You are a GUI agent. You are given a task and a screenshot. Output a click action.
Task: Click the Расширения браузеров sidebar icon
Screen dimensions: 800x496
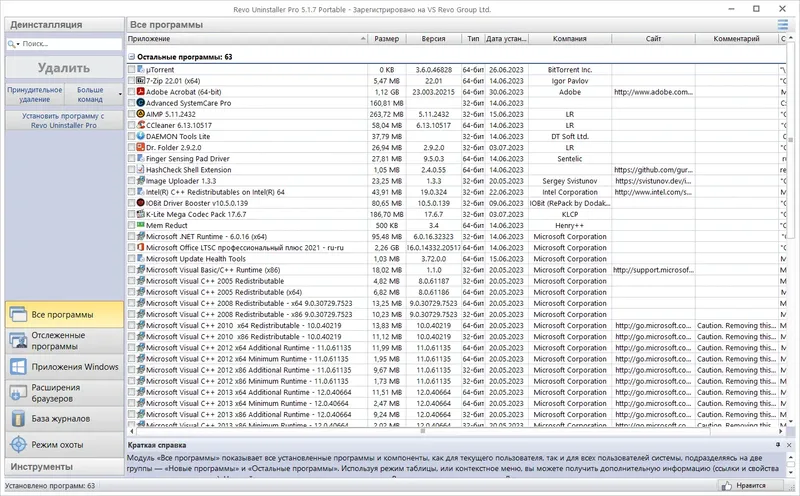[x=18, y=393]
